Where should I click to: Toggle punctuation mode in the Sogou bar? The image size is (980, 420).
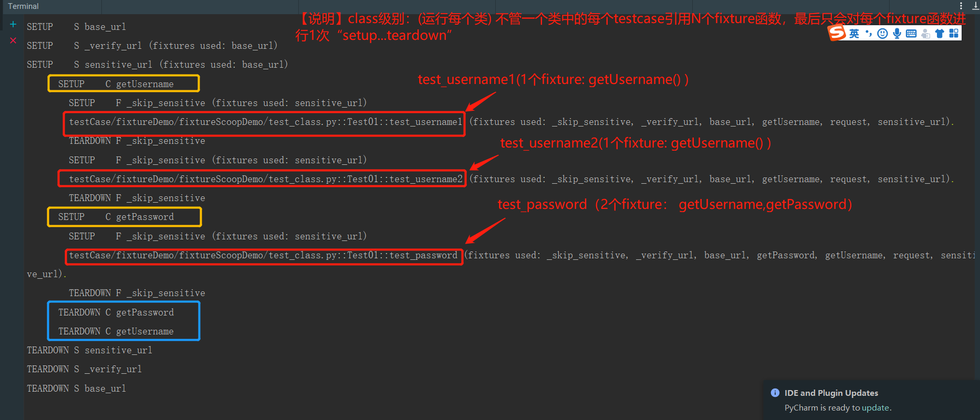(x=869, y=34)
